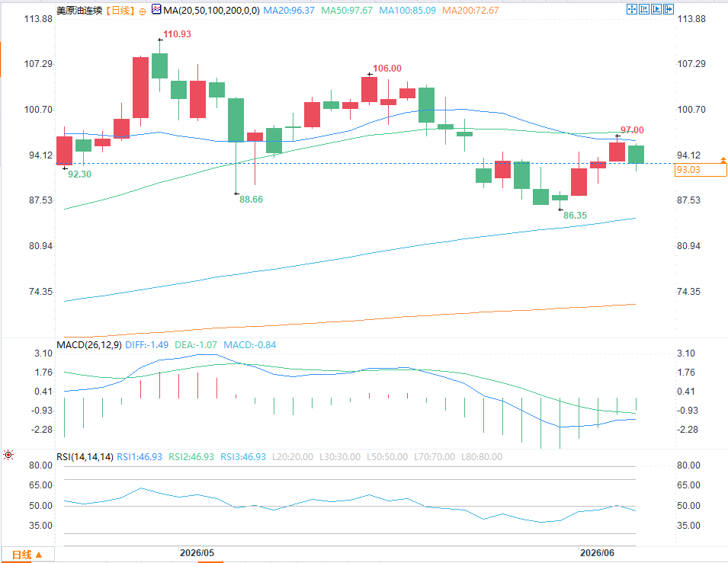Click the exit arrow icon at top right
Image resolution: width=728 pixels, height=563 pixels.
pos(668,9)
